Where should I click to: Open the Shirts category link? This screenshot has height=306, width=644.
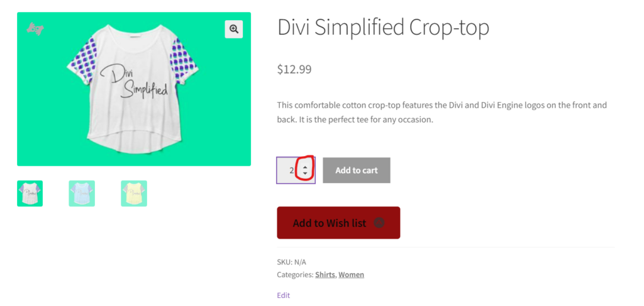coord(325,275)
